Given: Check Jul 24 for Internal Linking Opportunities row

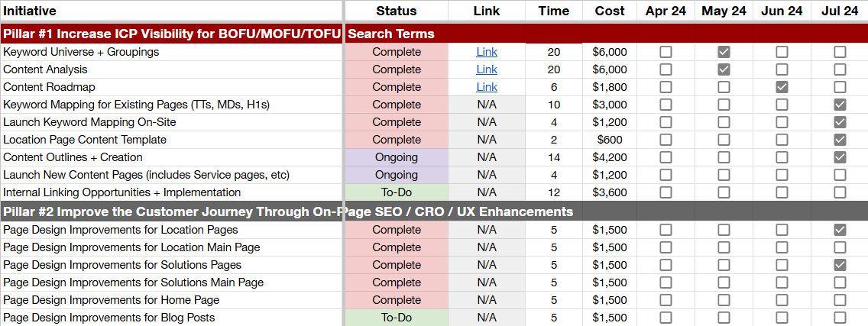Looking at the screenshot, I should tap(840, 192).
